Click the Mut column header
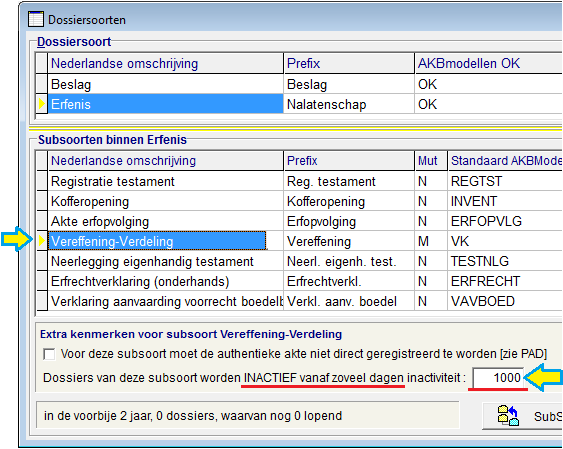The image size is (563, 449). click(x=431, y=160)
